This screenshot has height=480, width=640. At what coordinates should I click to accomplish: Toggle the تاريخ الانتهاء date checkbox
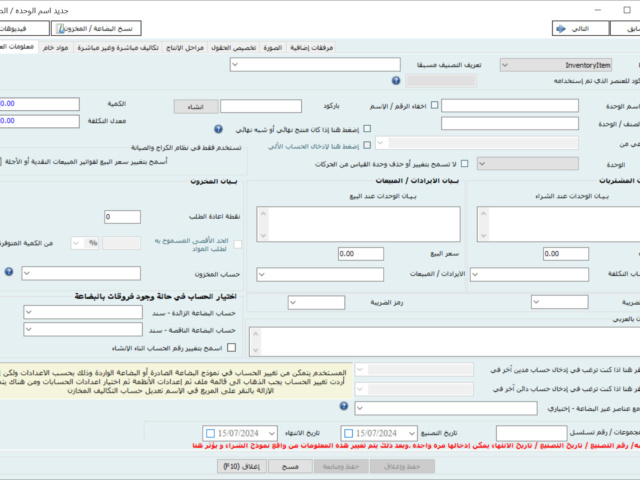(x=211, y=433)
